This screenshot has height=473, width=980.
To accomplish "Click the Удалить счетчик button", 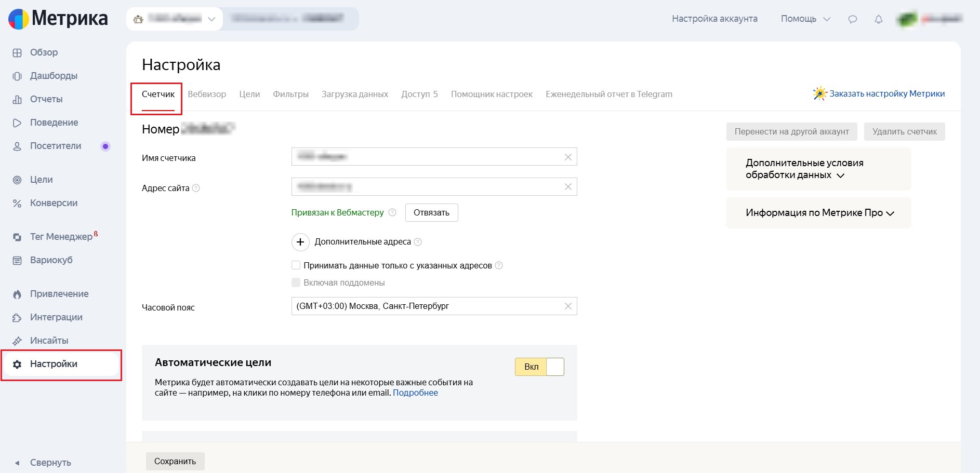I will 905,131.
